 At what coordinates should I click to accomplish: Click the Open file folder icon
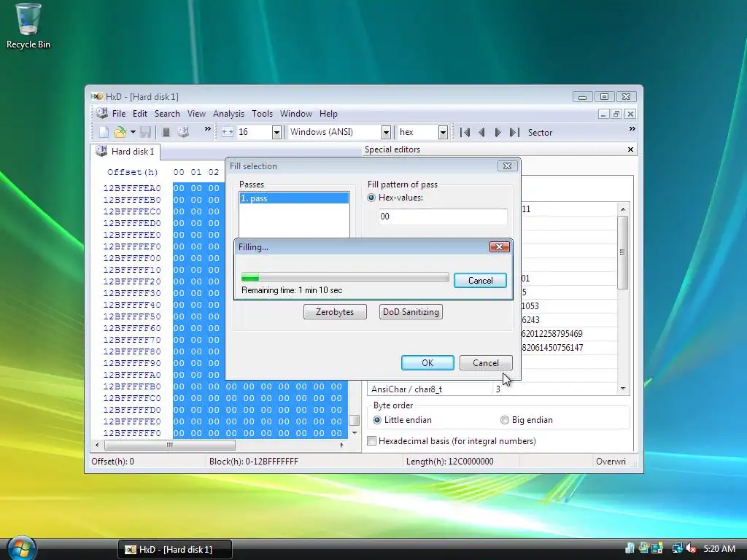(120, 132)
